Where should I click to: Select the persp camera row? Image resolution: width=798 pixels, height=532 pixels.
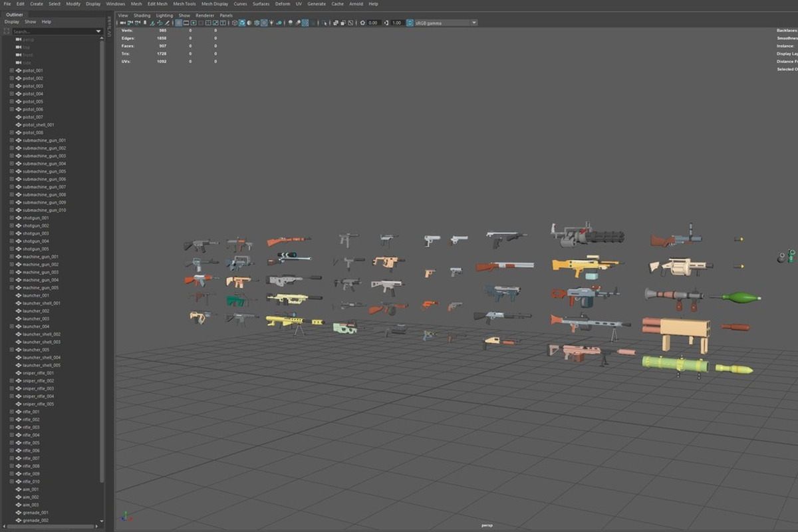click(x=28, y=40)
